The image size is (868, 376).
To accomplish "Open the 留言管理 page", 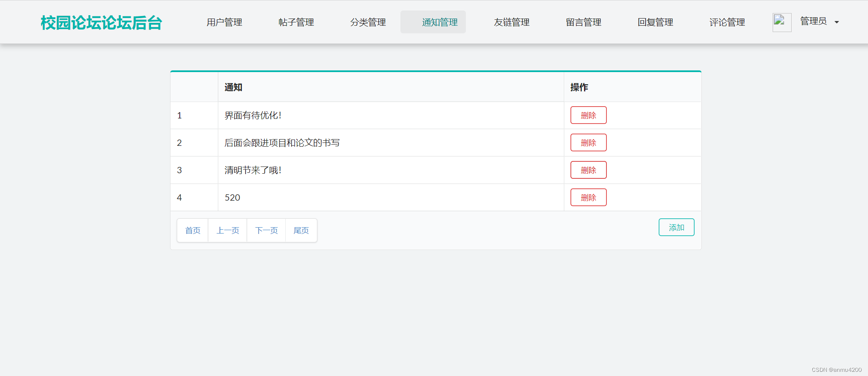I will 584,22.
